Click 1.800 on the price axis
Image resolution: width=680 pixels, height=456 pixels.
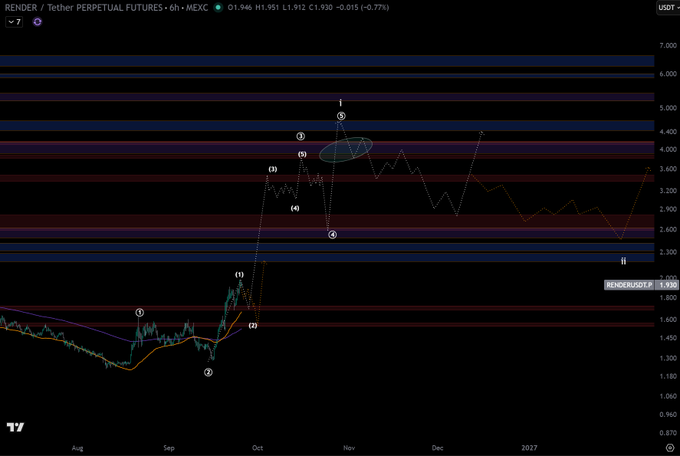(668, 298)
